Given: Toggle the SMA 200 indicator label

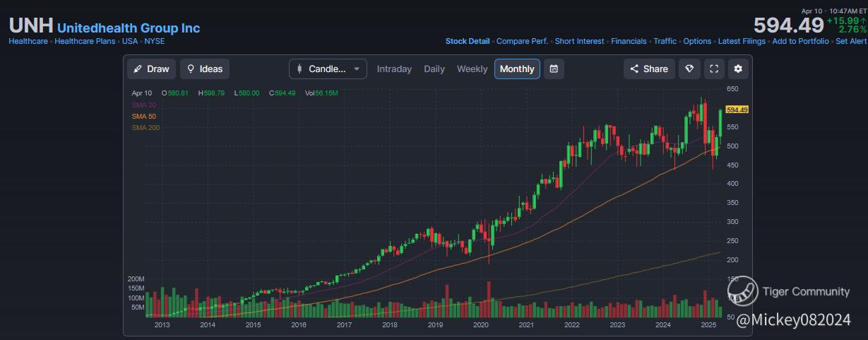Looking at the screenshot, I should (145, 127).
